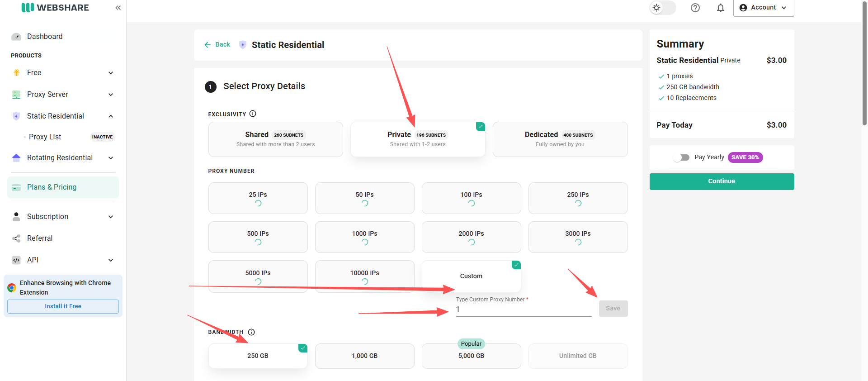Click the custom proxy number input

tap(524, 310)
